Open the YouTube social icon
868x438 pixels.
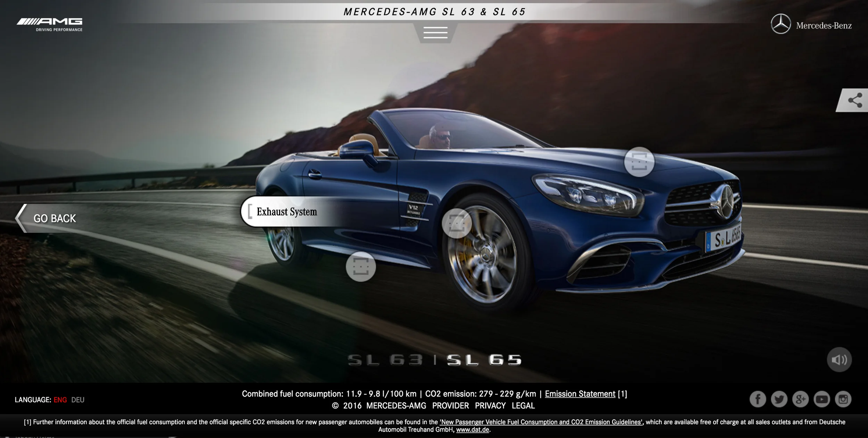point(821,399)
